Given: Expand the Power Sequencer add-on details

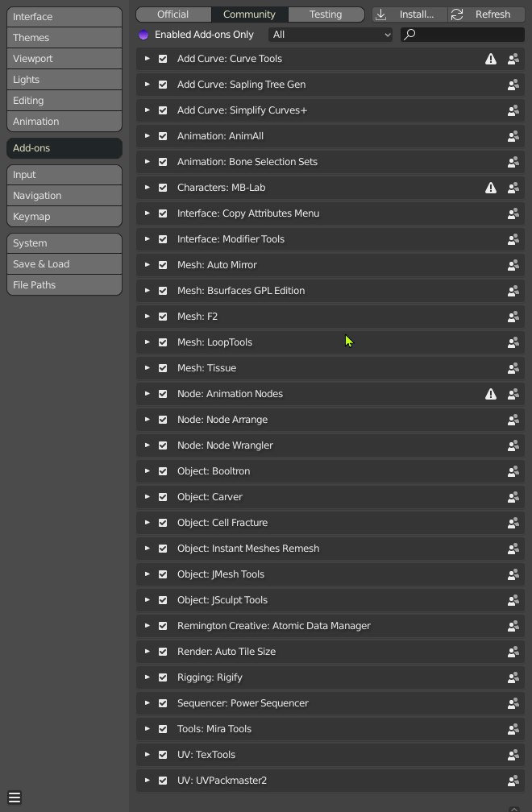Looking at the screenshot, I should click(x=148, y=702).
